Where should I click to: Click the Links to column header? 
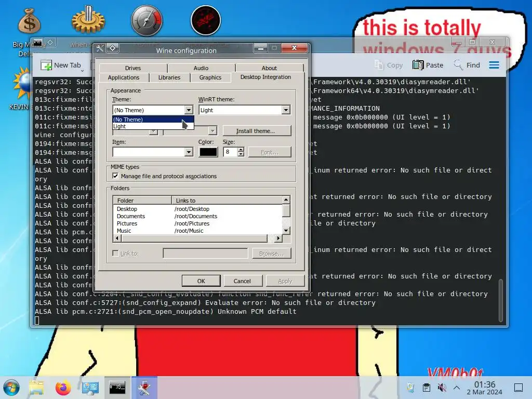227,200
